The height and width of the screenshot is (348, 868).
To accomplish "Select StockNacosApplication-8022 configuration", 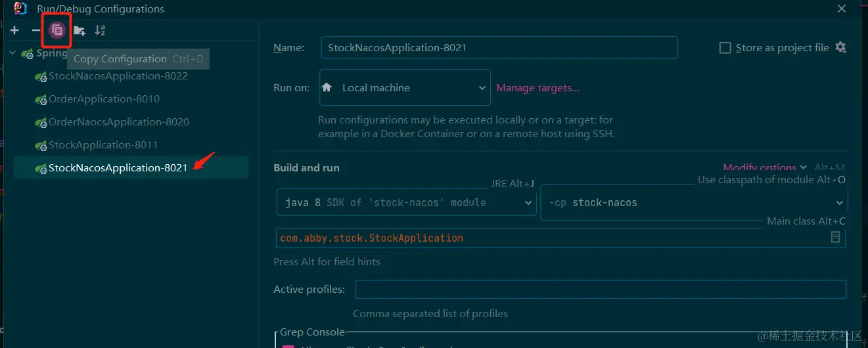I will coord(118,76).
